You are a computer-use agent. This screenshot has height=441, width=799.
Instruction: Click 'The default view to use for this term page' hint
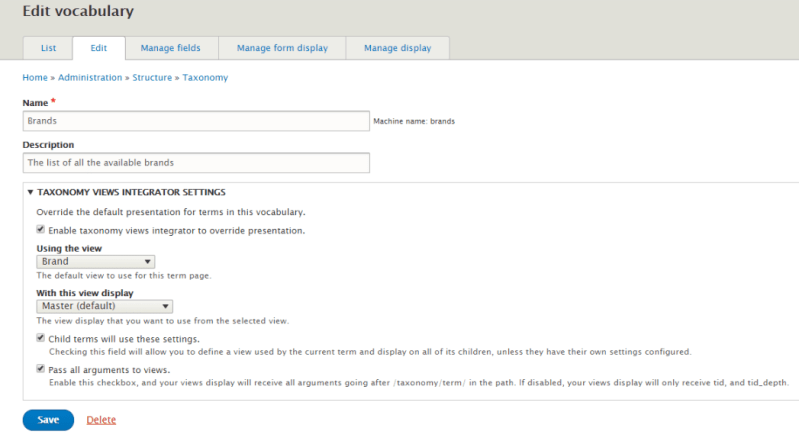124,276
